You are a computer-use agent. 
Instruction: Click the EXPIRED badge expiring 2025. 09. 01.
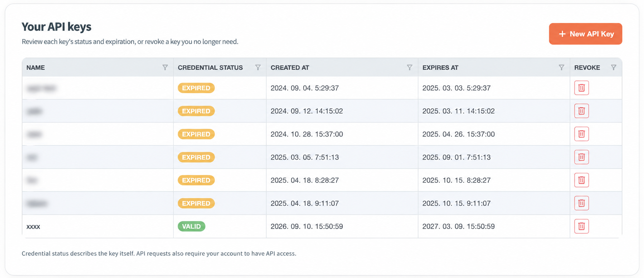pos(196,157)
